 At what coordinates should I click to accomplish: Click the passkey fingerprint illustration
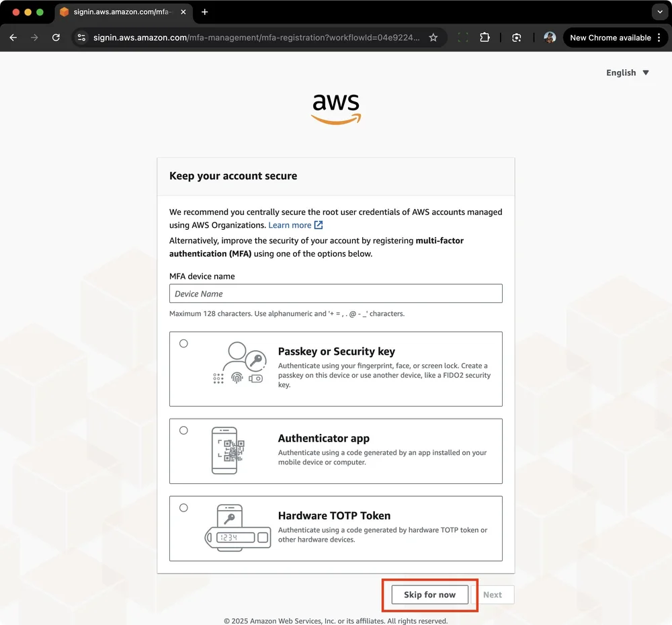point(240,363)
